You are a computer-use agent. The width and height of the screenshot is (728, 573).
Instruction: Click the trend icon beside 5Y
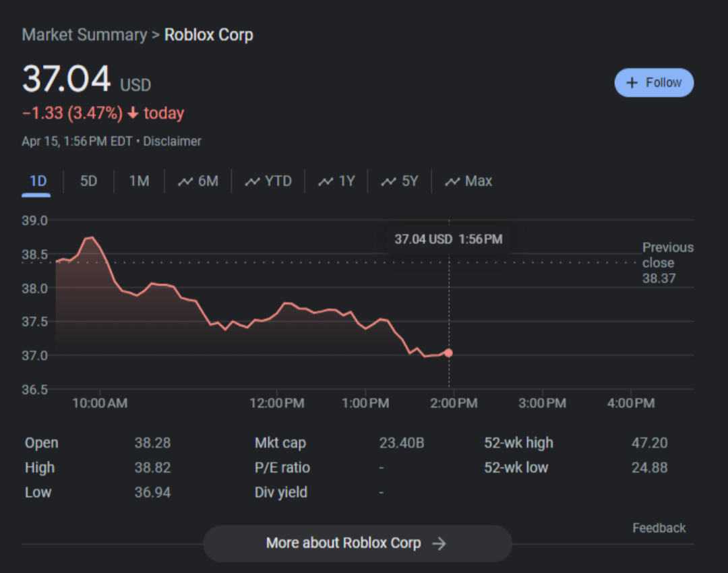388,181
